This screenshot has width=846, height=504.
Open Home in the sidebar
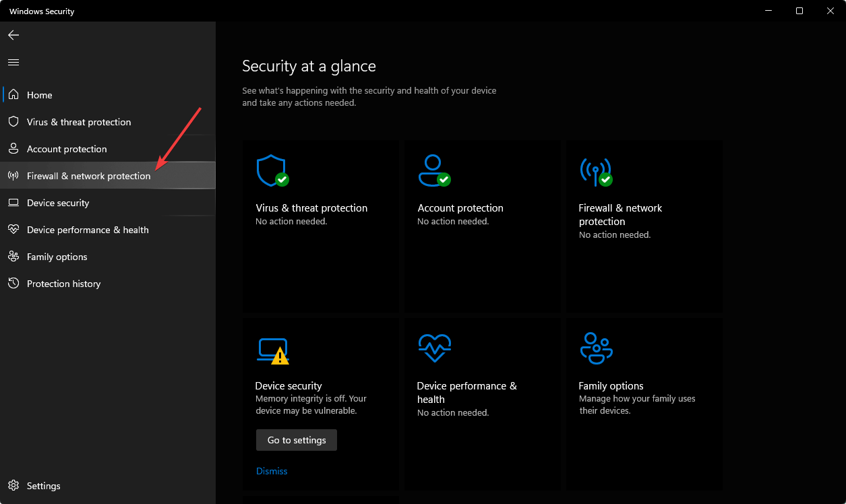coord(108,95)
